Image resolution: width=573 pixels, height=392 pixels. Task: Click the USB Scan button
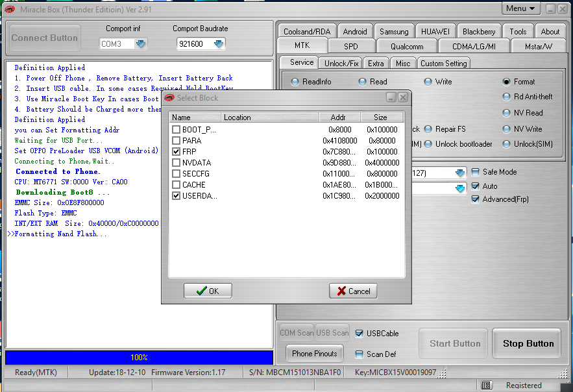(x=332, y=332)
